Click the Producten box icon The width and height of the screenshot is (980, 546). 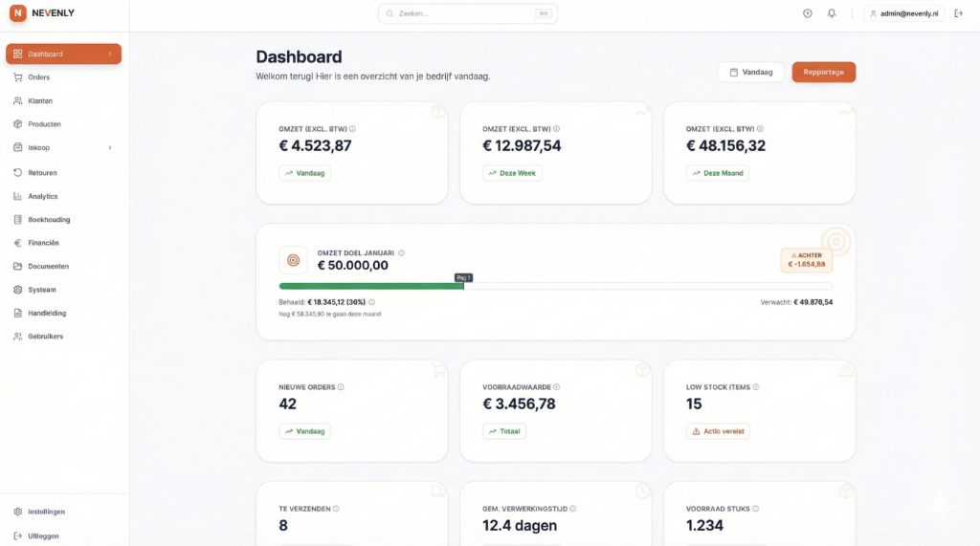click(x=17, y=124)
